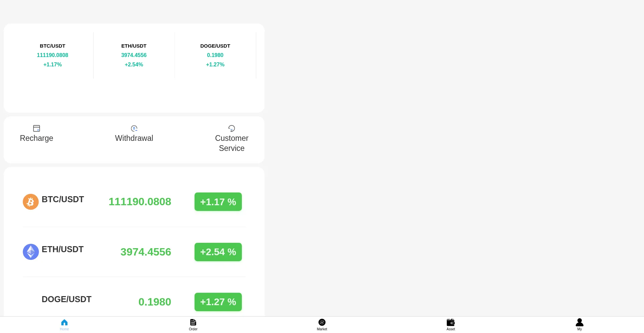This screenshot has height=333, width=644.
Task: Open the Order document icon
Action: [x=193, y=323]
